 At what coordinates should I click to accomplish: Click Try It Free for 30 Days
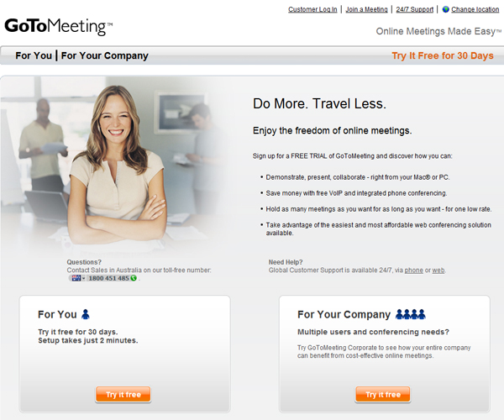point(443,55)
